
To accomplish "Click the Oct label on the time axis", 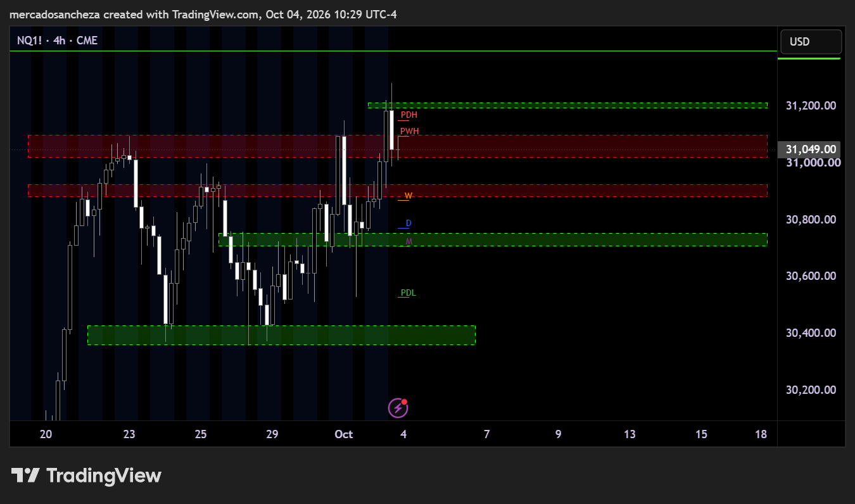I will pyautogui.click(x=343, y=434).
